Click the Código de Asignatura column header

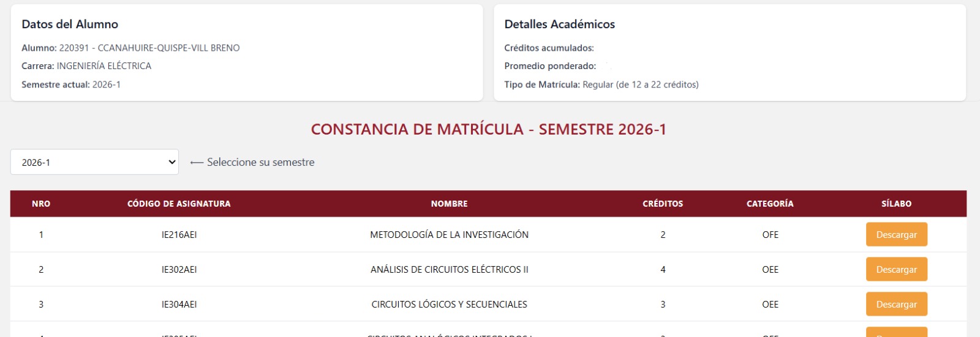coord(179,204)
